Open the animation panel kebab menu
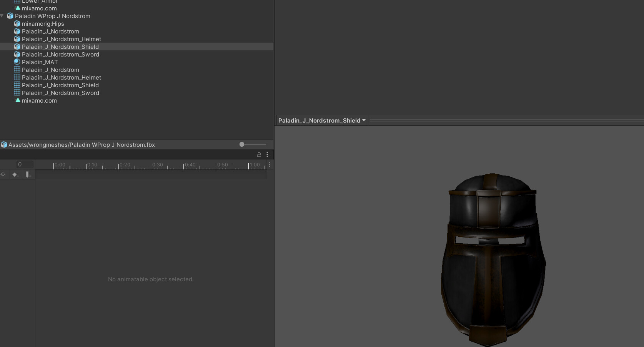This screenshot has width=644, height=347. pos(267,154)
